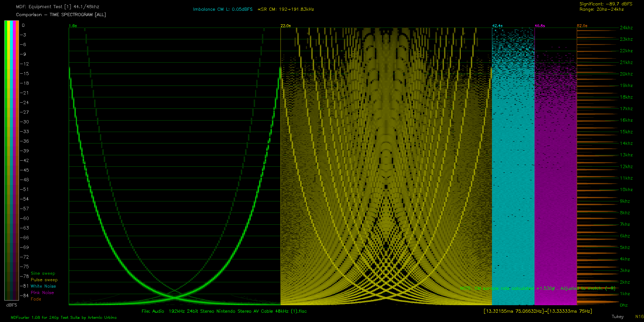644x322 pixels.
Task: Choose the White Noise legend entry
Action: coord(43,286)
